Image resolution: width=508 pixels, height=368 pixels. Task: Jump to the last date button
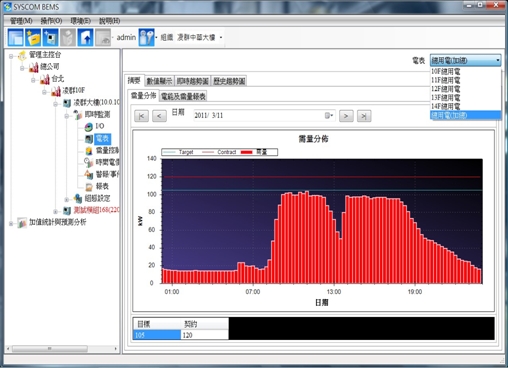point(364,116)
